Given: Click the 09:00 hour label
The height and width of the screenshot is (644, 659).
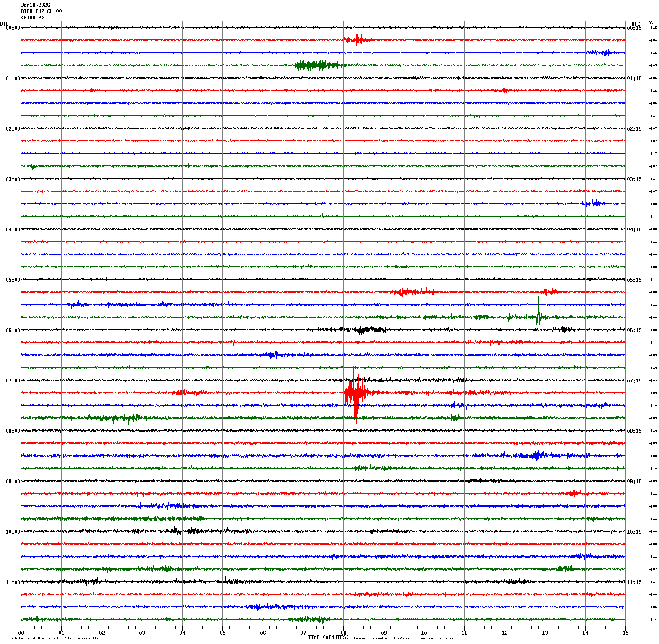Looking at the screenshot, I should click(13, 482).
